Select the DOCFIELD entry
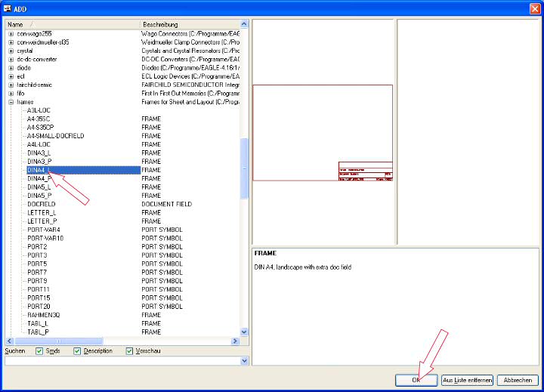Image resolution: width=544 pixels, height=392 pixels. (41, 204)
